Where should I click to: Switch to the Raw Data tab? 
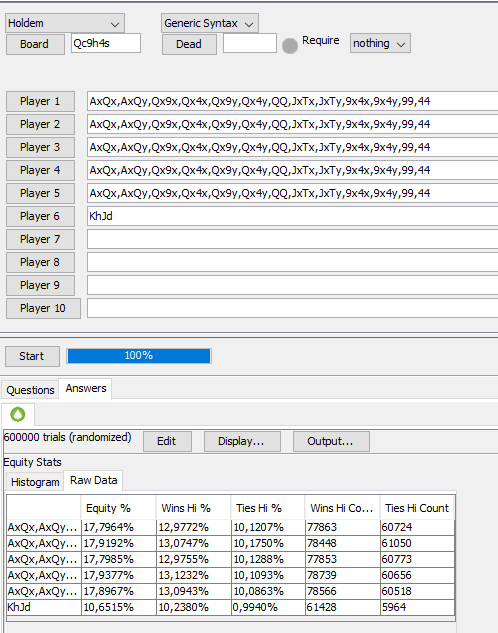point(94,480)
